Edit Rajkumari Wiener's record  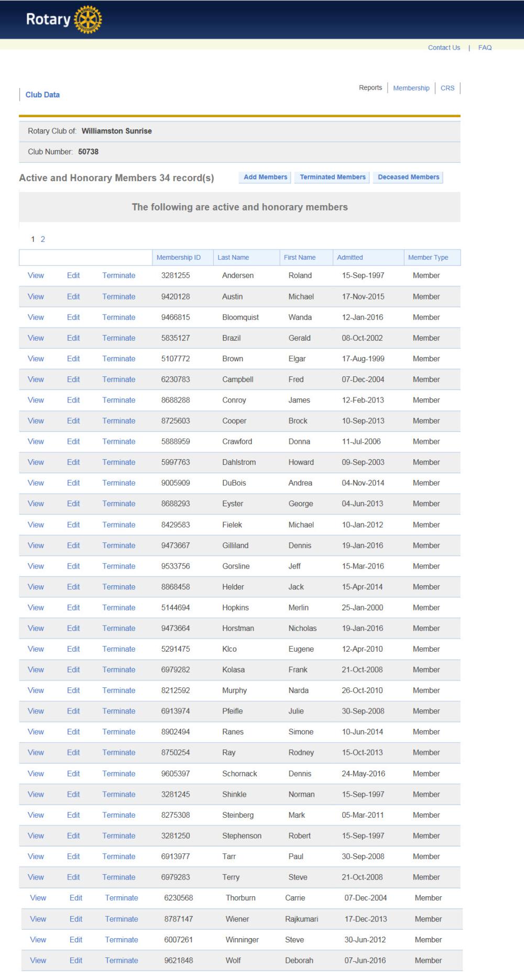(76, 919)
